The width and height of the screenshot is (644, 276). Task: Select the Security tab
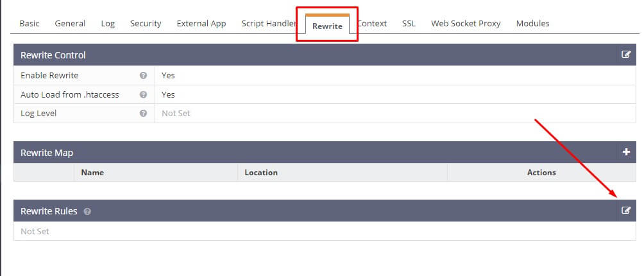click(146, 23)
